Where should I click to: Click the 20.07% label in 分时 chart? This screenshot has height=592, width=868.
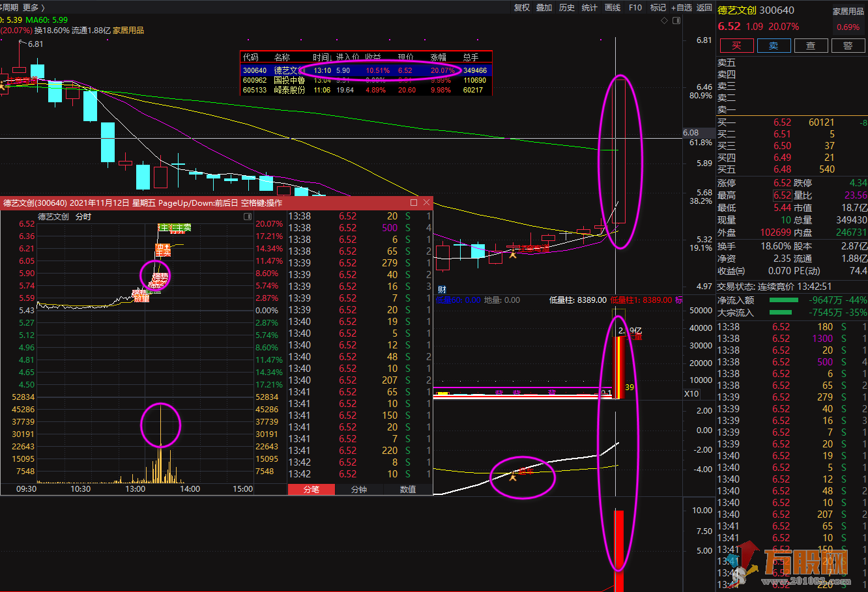pos(269,224)
